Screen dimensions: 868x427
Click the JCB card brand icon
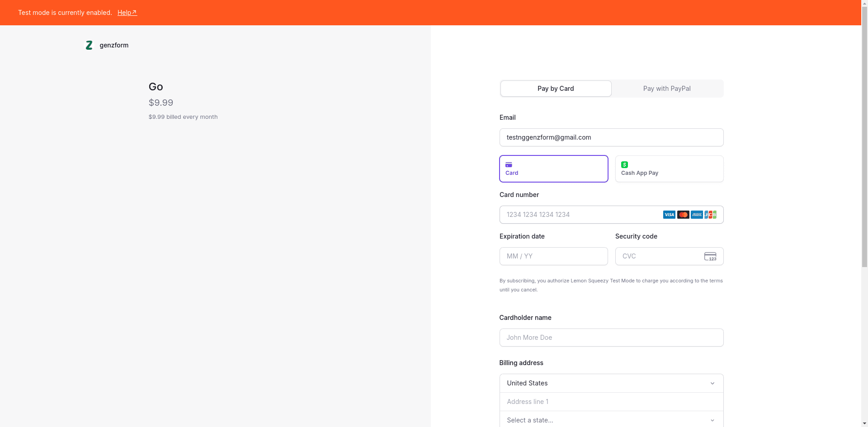pos(710,214)
